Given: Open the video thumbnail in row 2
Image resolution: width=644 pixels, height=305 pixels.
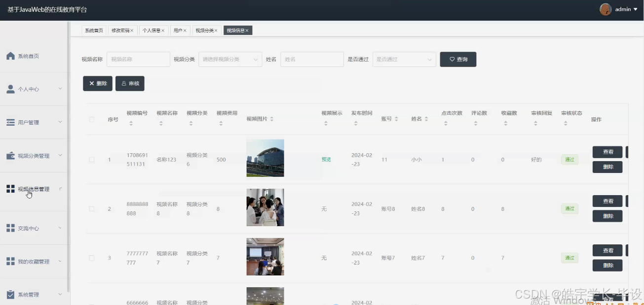Looking at the screenshot, I should pyautogui.click(x=265, y=207).
